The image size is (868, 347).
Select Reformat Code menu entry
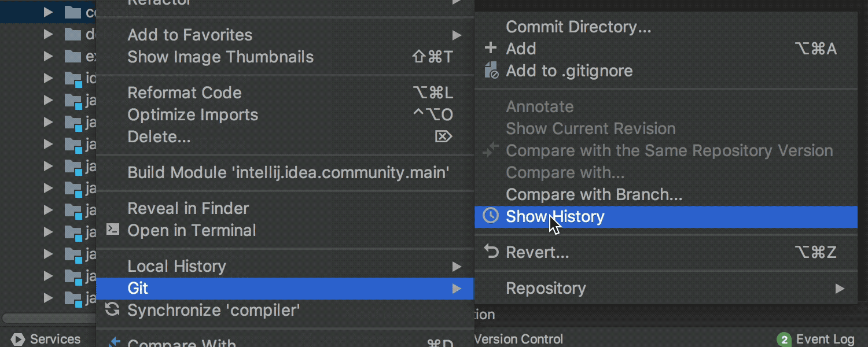185,93
